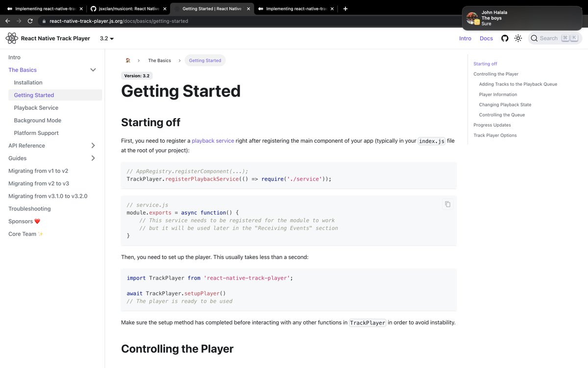Open Playback Service sidebar page

(x=36, y=108)
